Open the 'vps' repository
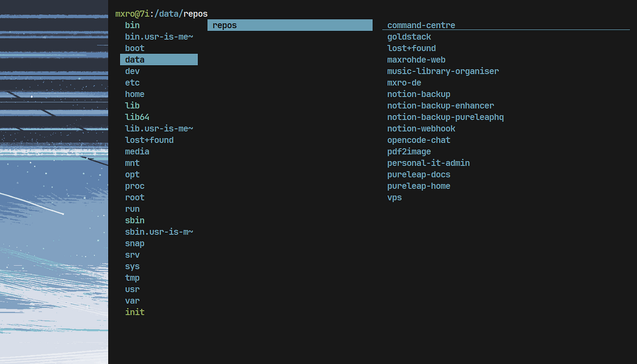Screen dimensions: 637x364 [394, 197]
